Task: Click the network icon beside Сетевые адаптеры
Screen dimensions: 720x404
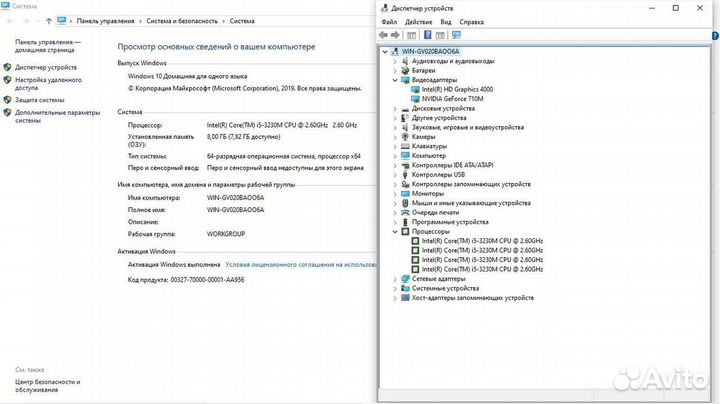Action: 405,279
